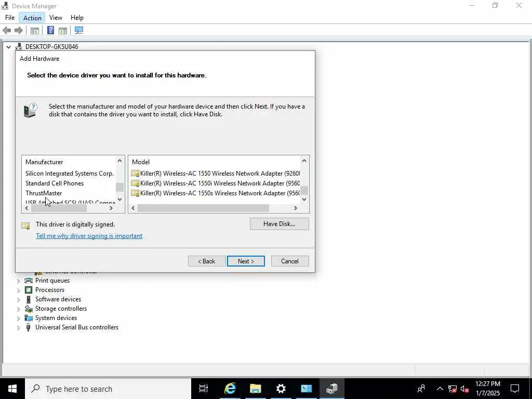Open the notification center icon
Viewport: 532px width, 399px height.
515,389
